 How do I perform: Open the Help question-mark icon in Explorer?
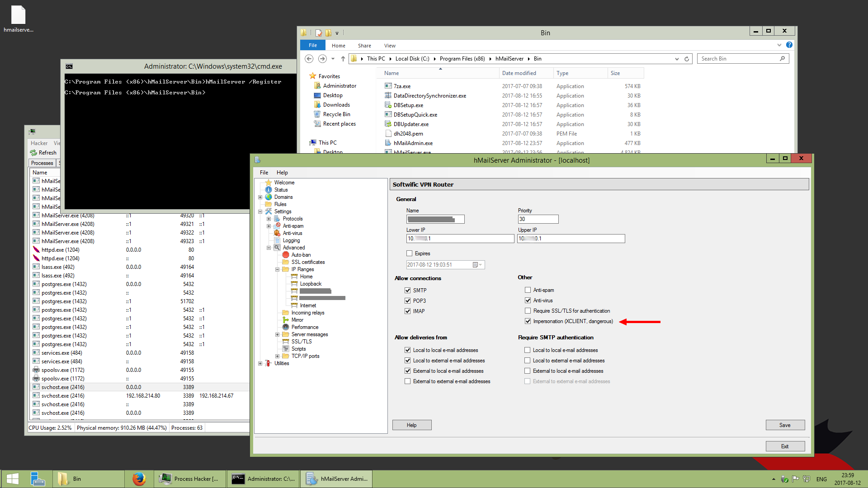(790, 45)
